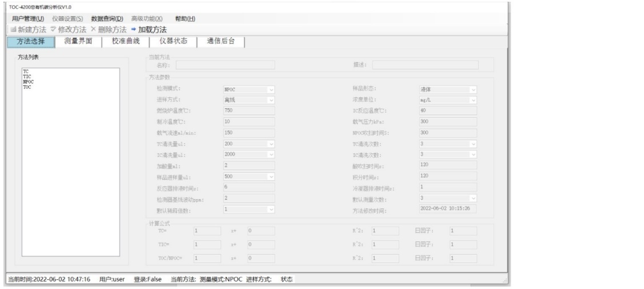644x289 pixels.
Task: Expand the 样品进样量ul dropdown
Action: tap(271, 176)
